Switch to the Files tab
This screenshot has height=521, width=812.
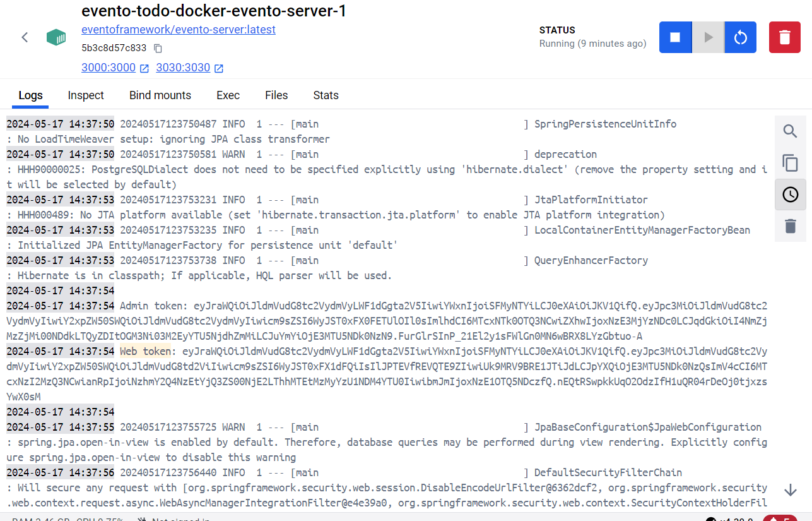pyautogui.click(x=276, y=95)
